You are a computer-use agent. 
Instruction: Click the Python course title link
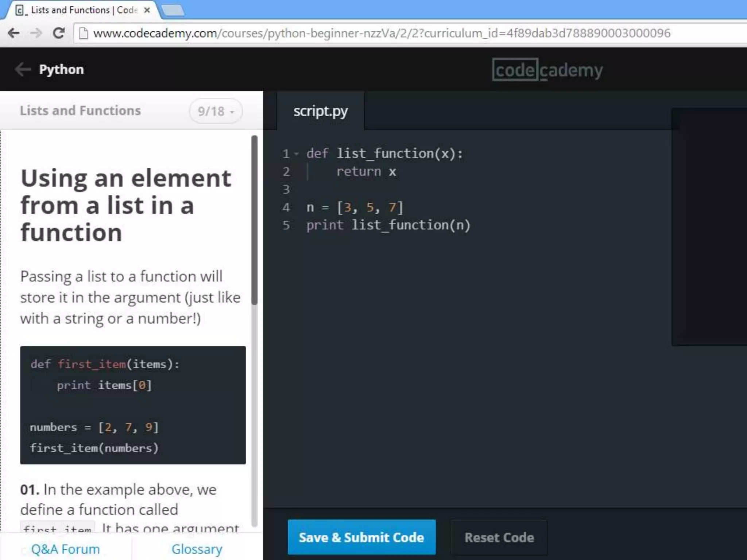tap(61, 69)
